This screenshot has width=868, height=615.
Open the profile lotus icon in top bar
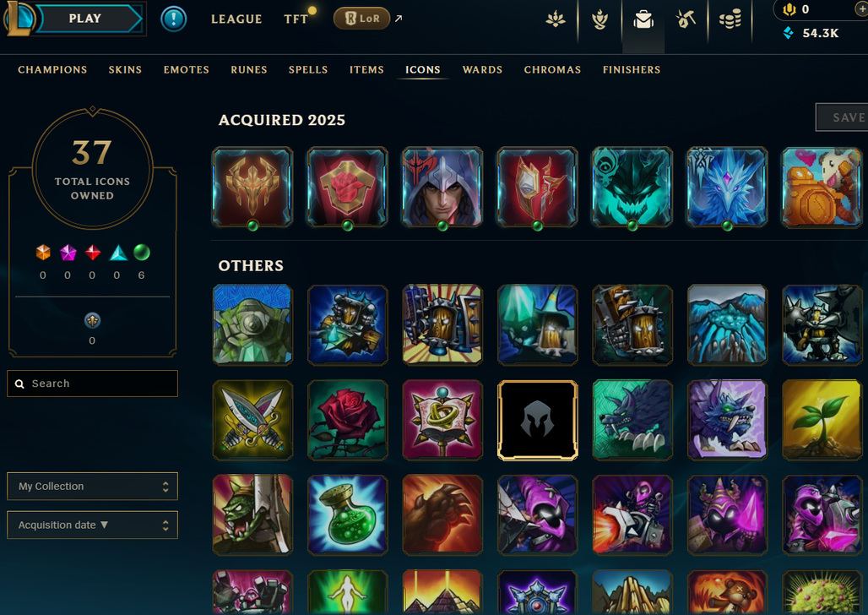[556, 20]
